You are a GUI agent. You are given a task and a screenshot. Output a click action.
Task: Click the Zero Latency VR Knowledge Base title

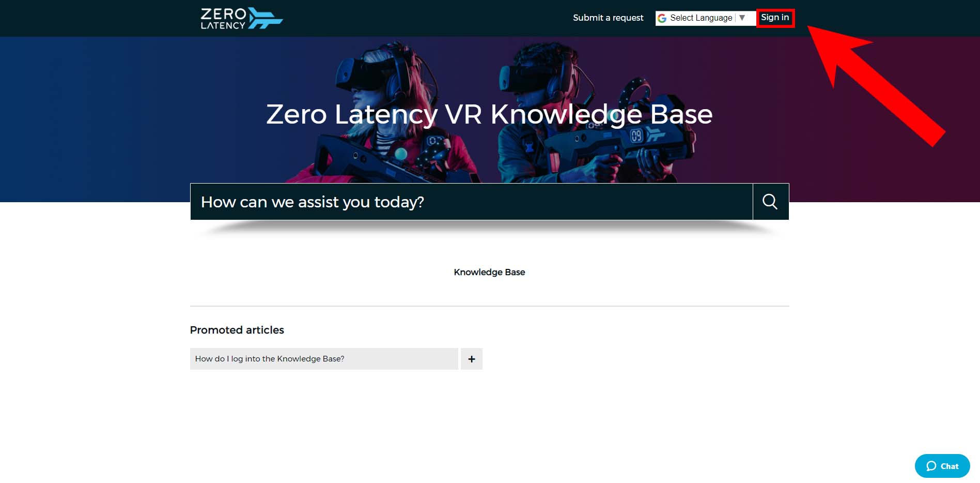[489, 114]
